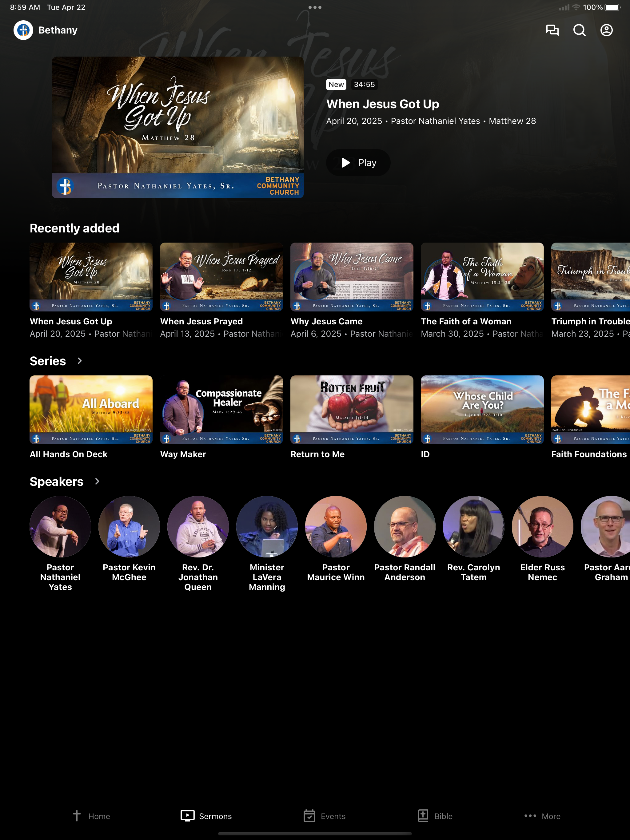
Task: Open The Faith of a Woman thumbnail
Action: point(482,277)
